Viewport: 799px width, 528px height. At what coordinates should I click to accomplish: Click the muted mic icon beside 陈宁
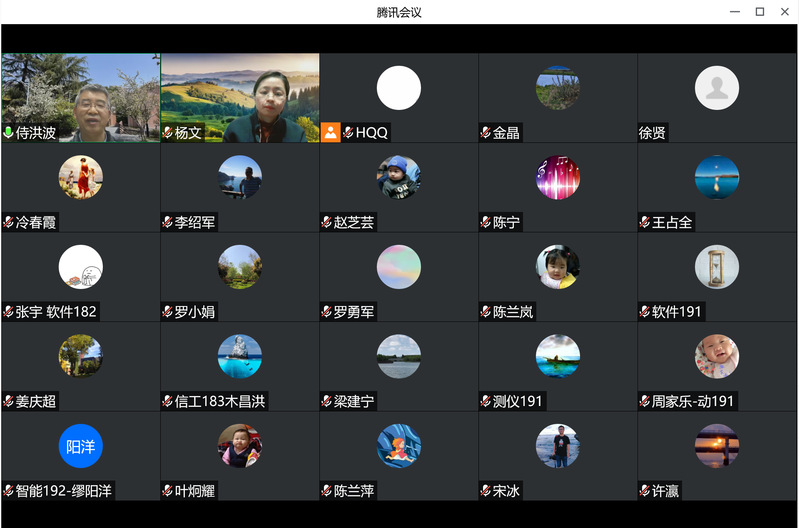tap(486, 222)
